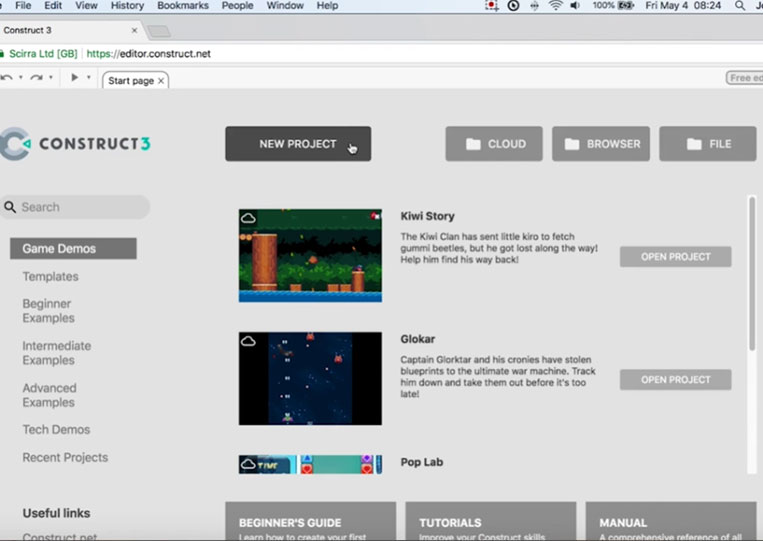763x541 pixels.
Task: Close the Construct 3 browser tab
Action: (134, 30)
